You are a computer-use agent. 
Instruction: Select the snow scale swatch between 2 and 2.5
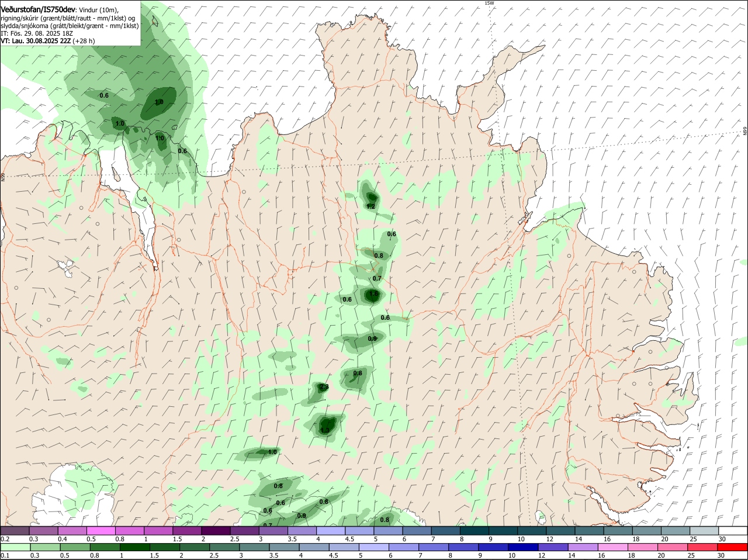click(x=216, y=530)
